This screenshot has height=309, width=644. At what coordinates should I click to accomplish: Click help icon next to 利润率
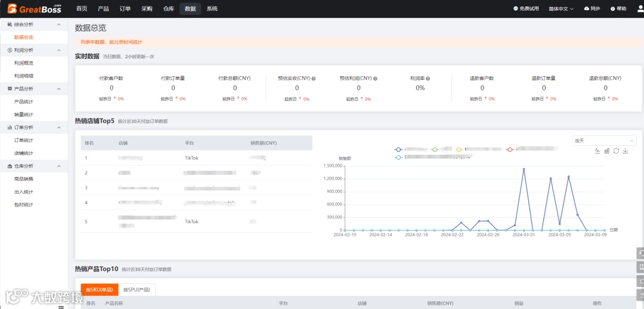(428, 78)
